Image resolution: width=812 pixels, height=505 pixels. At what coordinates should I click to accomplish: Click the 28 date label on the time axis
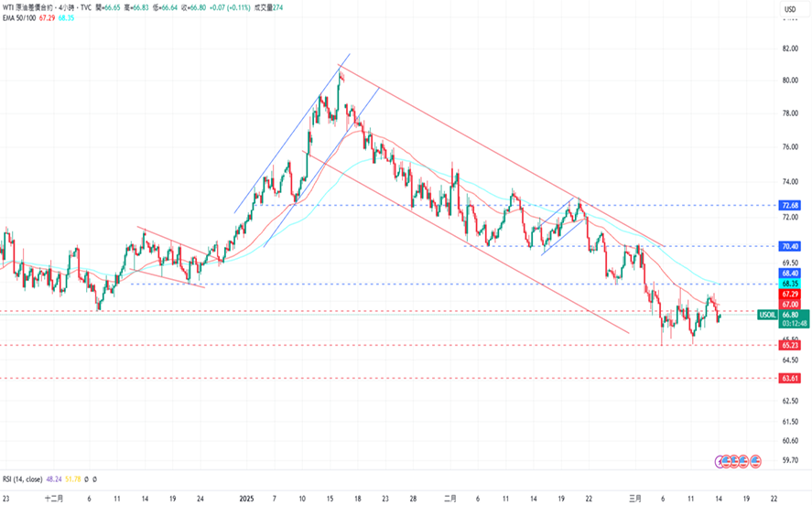pos(413,499)
